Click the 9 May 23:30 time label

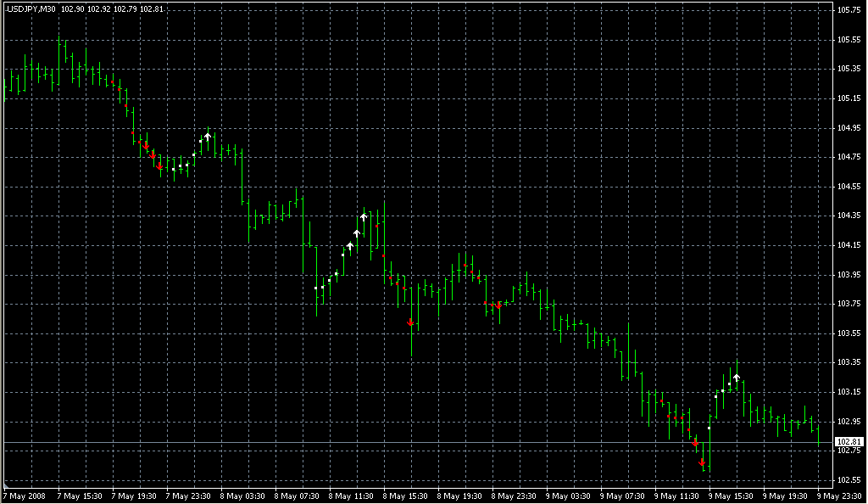click(x=837, y=496)
